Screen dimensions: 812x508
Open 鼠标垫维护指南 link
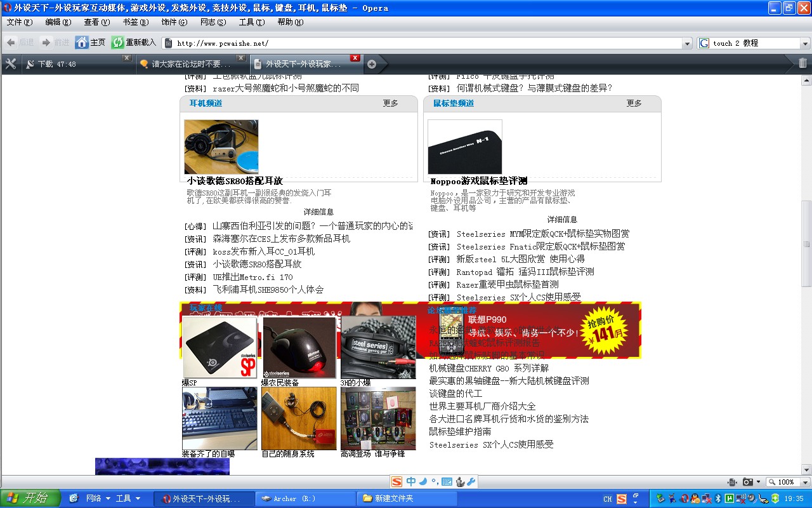point(460,432)
